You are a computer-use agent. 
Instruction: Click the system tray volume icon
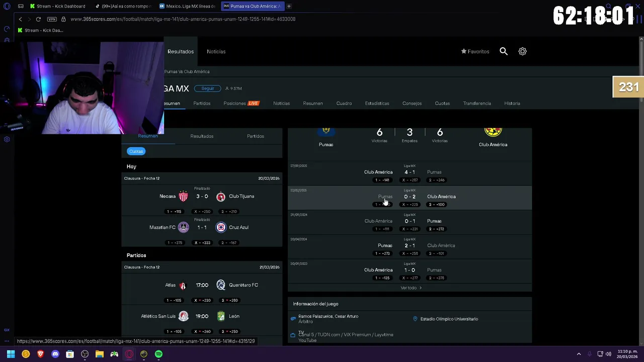(608, 354)
